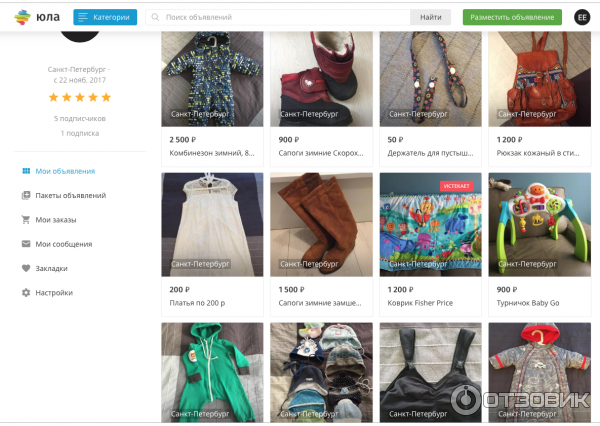600x426 pixels.
Task: Click the grid icon beside Мои объявления
Action: pyautogui.click(x=26, y=171)
